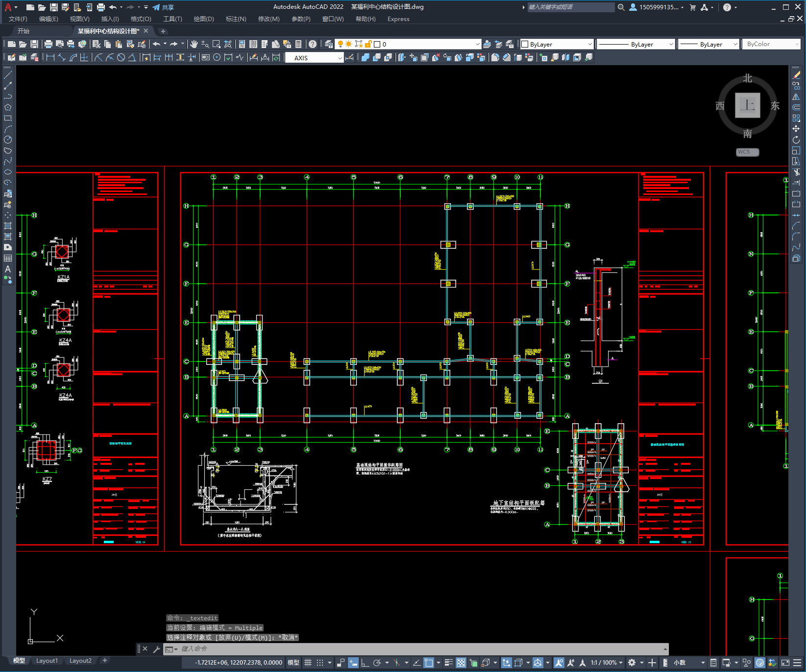Click the Help question mark toolbar icon
Screen dimensions: 806x672
(x=313, y=44)
